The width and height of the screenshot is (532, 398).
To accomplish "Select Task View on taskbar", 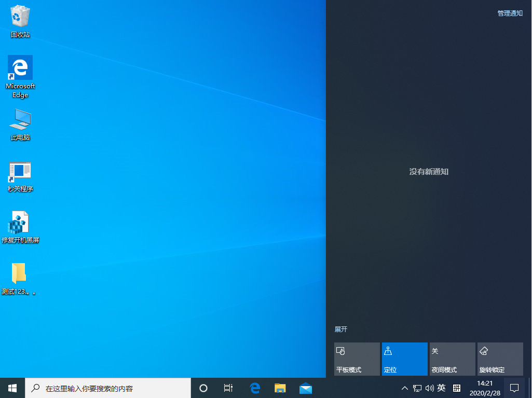I will 228,388.
